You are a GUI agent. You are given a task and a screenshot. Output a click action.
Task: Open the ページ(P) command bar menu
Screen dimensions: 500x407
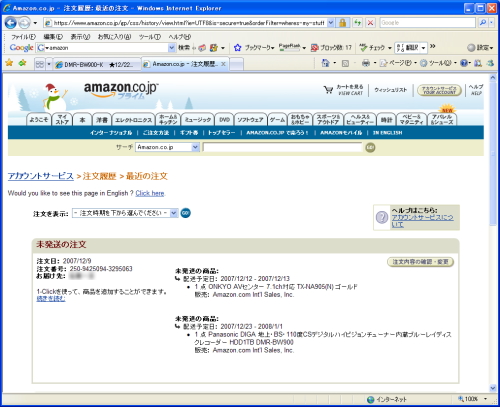pyautogui.click(x=398, y=63)
